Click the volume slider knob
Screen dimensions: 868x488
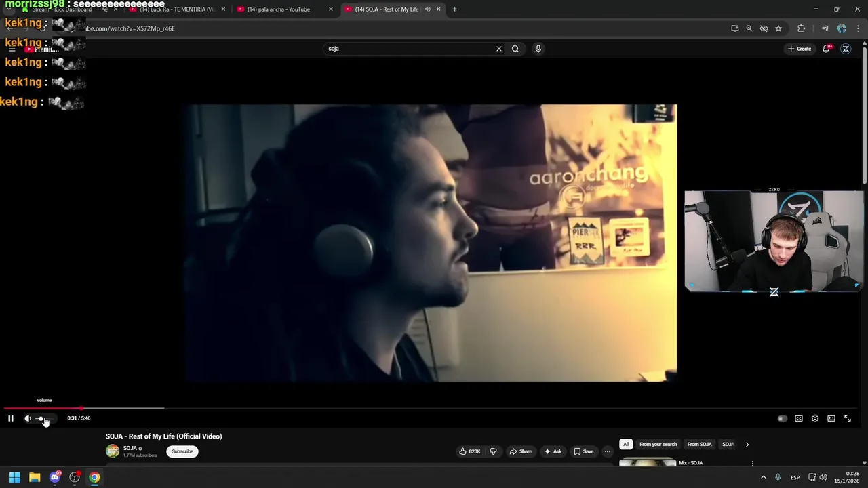tap(41, 418)
